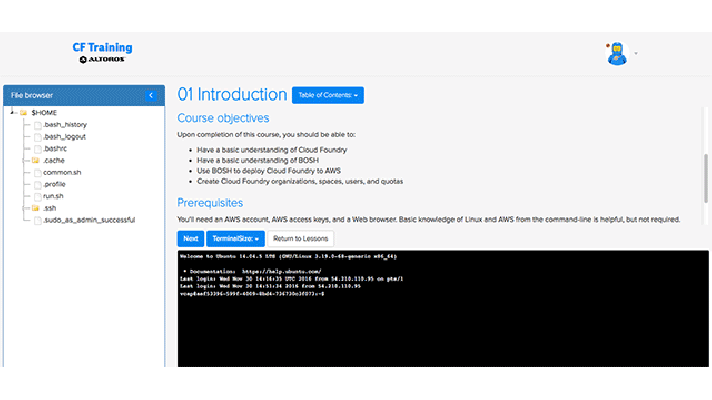Screen dimensions: 712x400
Task: Click 'Use BOSH to deploy Cloud Foundry to AWS'
Action: tap(268, 171)
